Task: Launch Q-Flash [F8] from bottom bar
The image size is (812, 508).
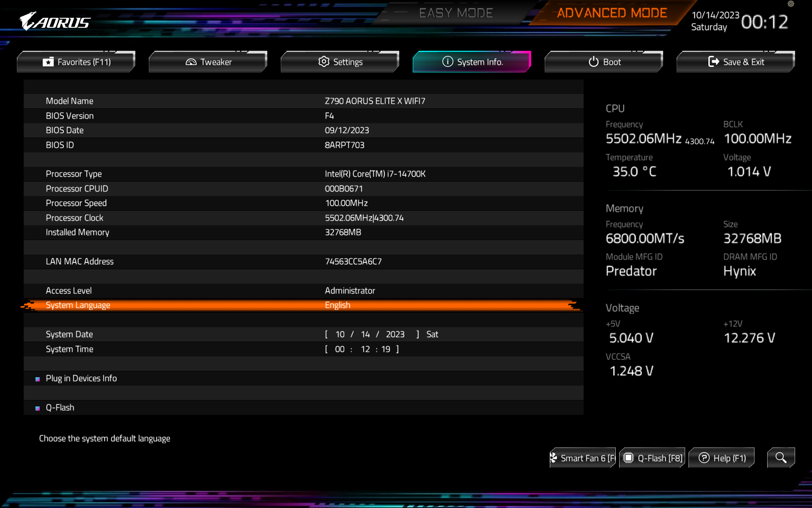Action: (652, 458)
